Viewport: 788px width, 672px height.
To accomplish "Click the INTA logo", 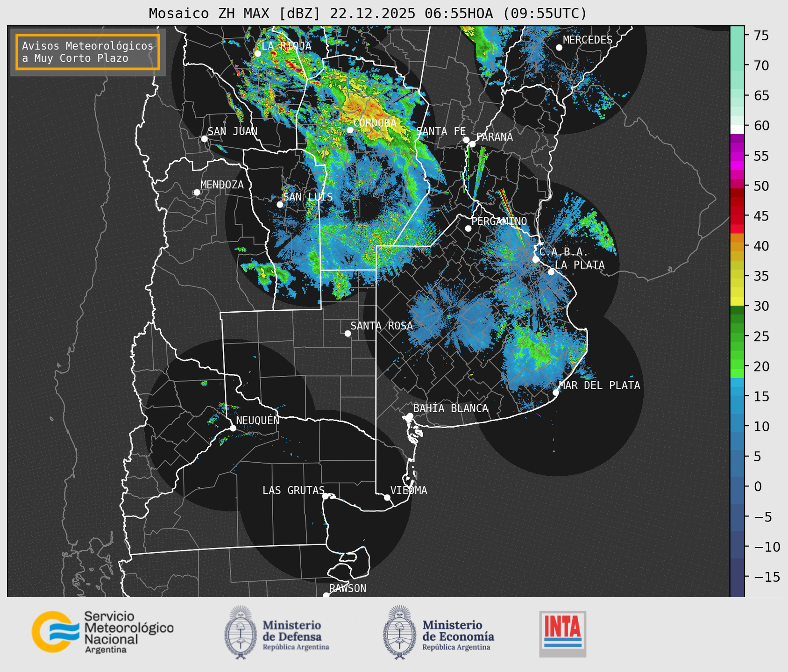I will (563, 634).
